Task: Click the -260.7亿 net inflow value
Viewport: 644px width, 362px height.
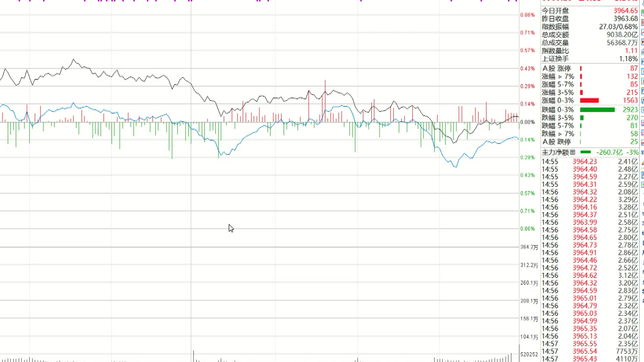Action: [x=609, y=152]
